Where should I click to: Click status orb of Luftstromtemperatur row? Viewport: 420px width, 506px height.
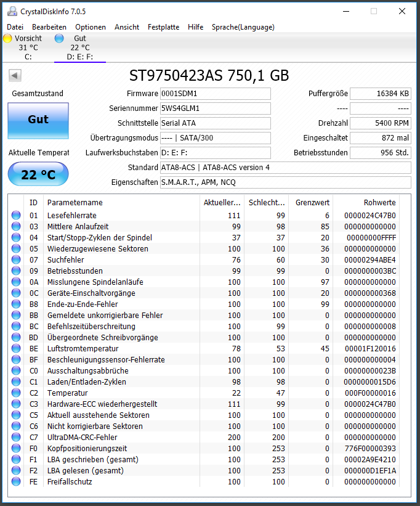(16, 348)
